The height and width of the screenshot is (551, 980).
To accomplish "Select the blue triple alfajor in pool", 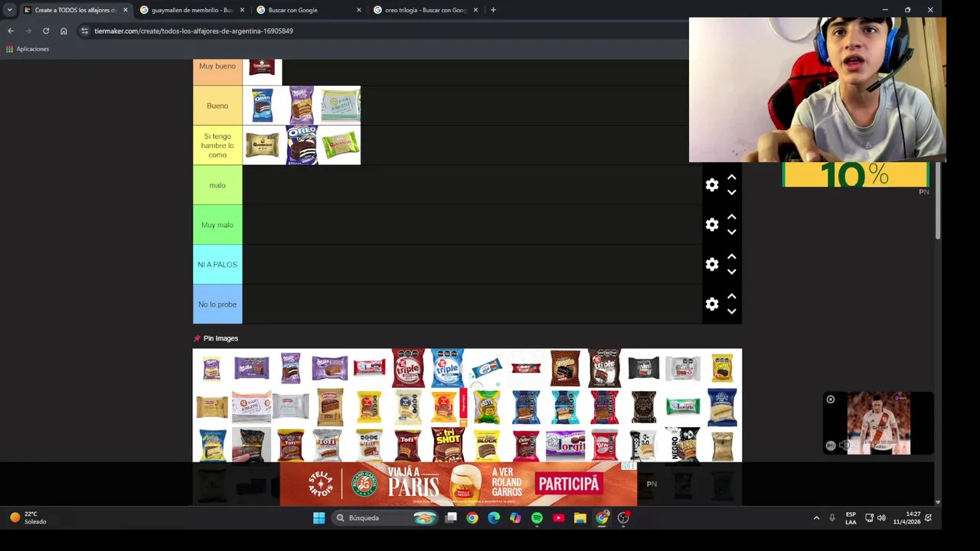I will click(x=447, y=368).
